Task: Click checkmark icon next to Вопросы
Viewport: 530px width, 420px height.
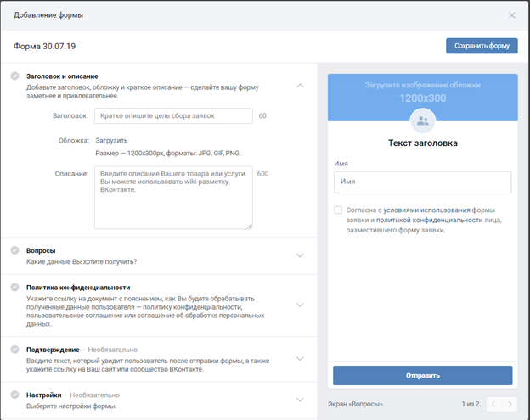Action: coord(15,250)
